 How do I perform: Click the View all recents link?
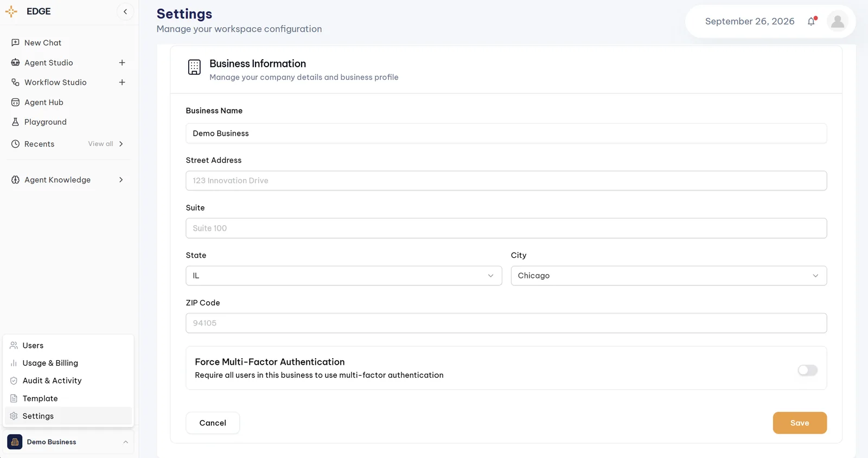[101, 144]
